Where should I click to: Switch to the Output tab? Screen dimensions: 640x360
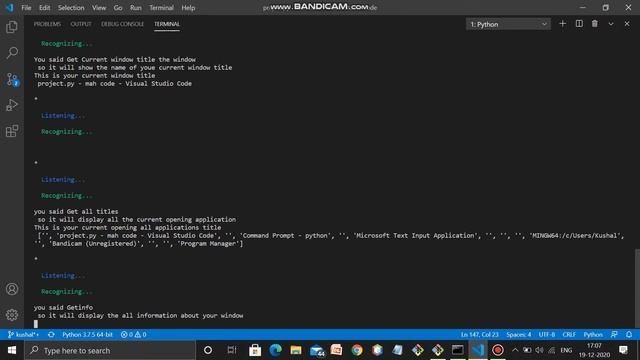click(x=81, y=24)
